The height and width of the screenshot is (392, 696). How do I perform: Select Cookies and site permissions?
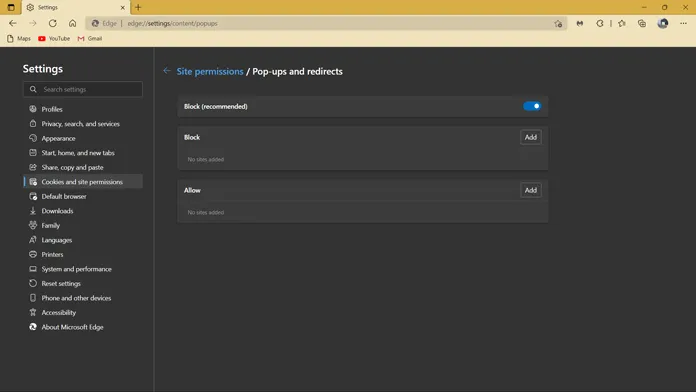[83, 182]
